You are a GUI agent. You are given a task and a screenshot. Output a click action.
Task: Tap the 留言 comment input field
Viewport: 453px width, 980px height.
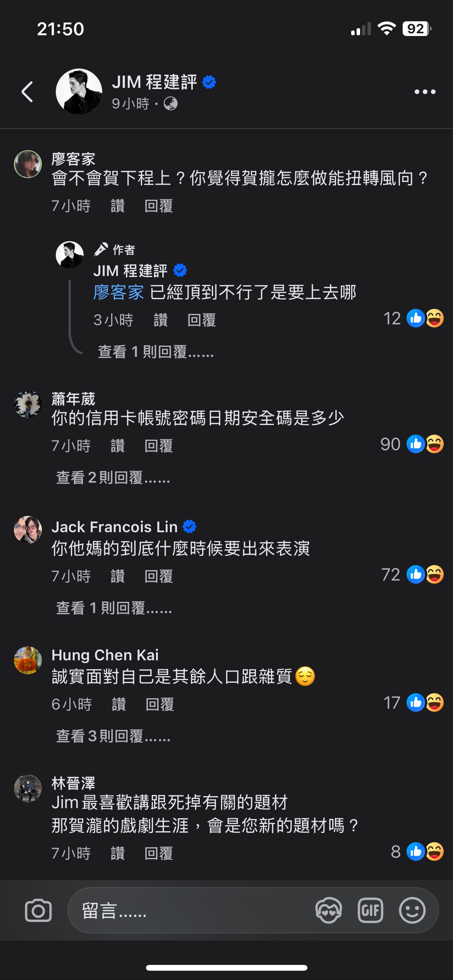point(190,910)
